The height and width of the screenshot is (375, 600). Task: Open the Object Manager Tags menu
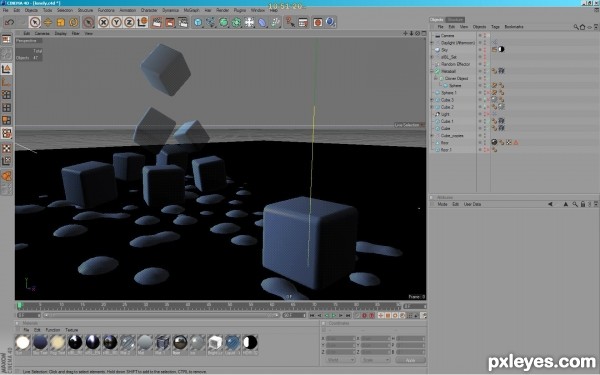click(495, 27)
